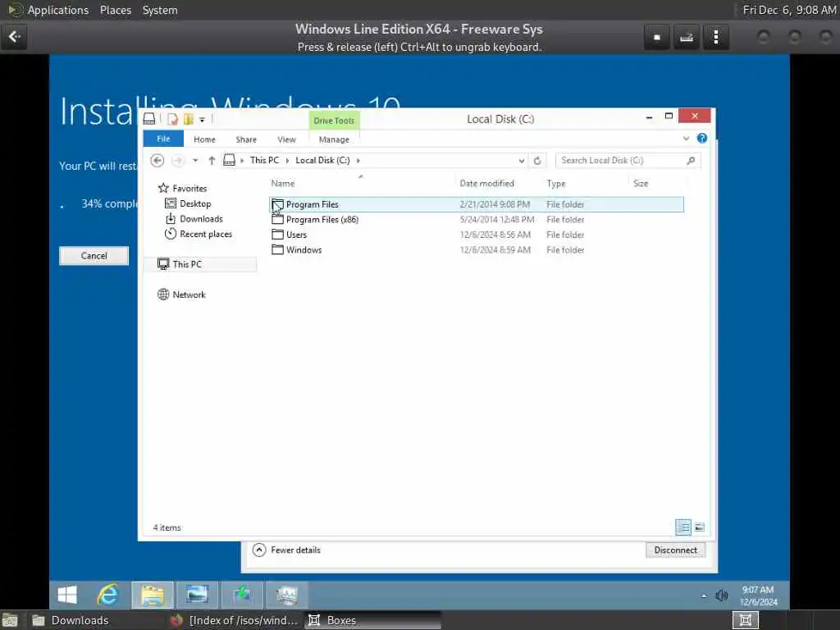Image resolution: width=840 pixels, height=630 pixels.
Task: Select the Windows folder
Action: click(477, 249)
